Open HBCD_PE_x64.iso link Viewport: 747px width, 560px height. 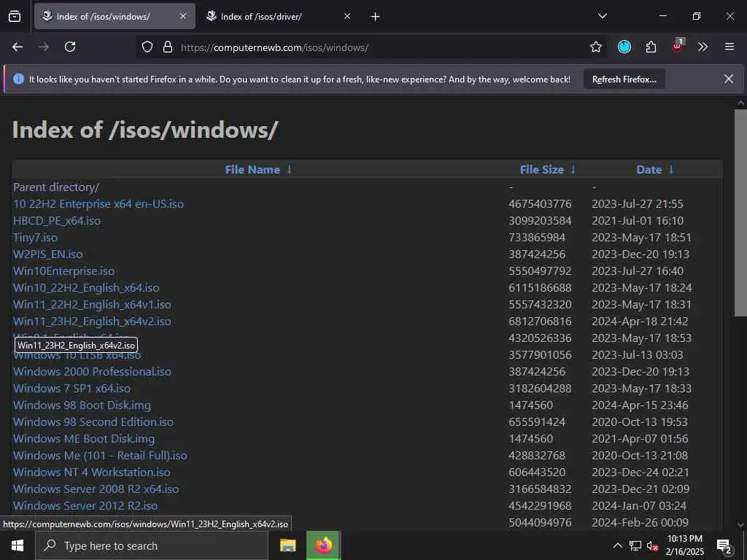tap(57, 220)
